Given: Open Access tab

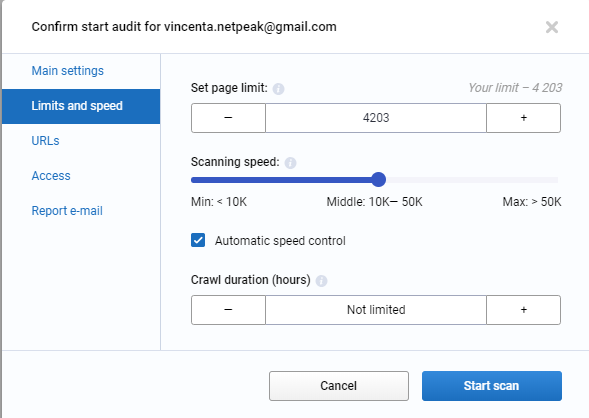Looking at the screenshot, I should pyautogui.click(x=51, y=176).
